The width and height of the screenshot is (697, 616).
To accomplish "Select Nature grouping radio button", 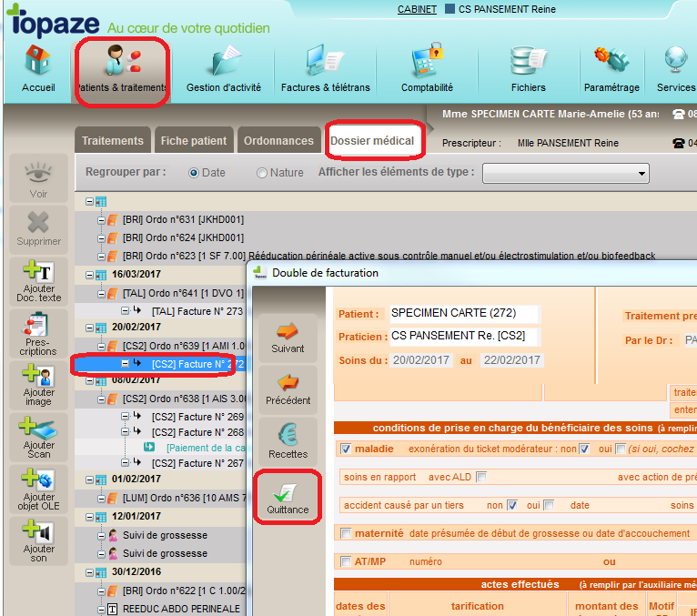I will point(262,173).
